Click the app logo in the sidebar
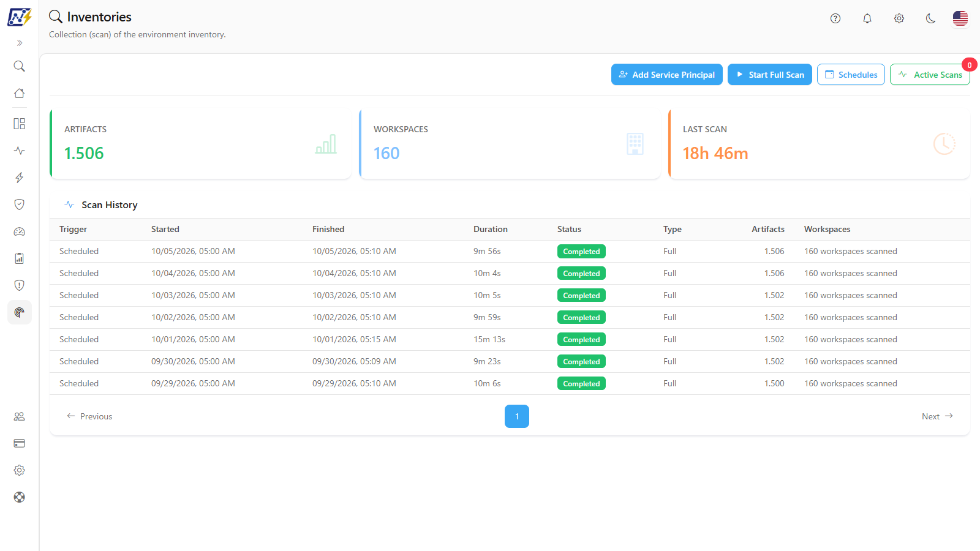Screen dimensions: 980x551 pos(19,17)
